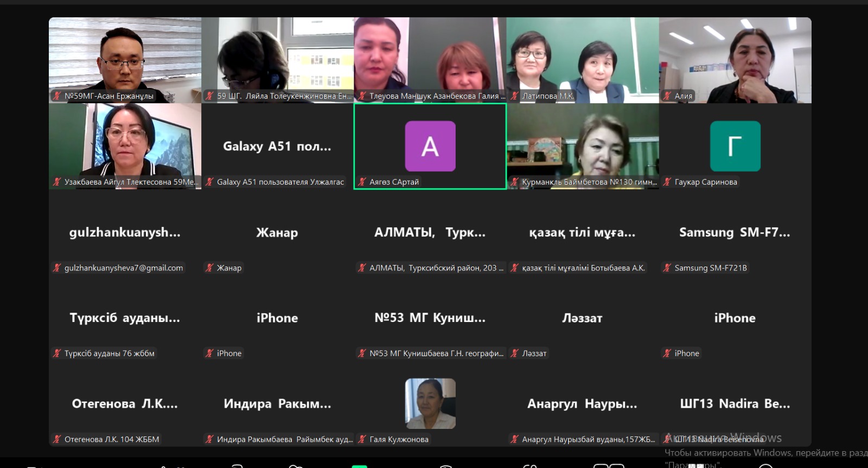Screen dimensions: 868x468
Task: Select Галя Кулжонова's profile photo
Action: point(430,403)
